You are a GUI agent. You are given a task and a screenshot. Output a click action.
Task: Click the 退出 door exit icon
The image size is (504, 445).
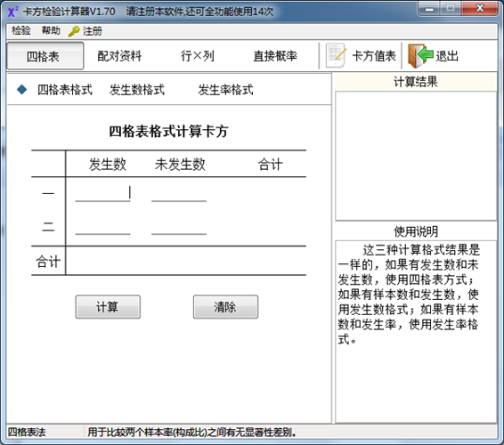420,55
